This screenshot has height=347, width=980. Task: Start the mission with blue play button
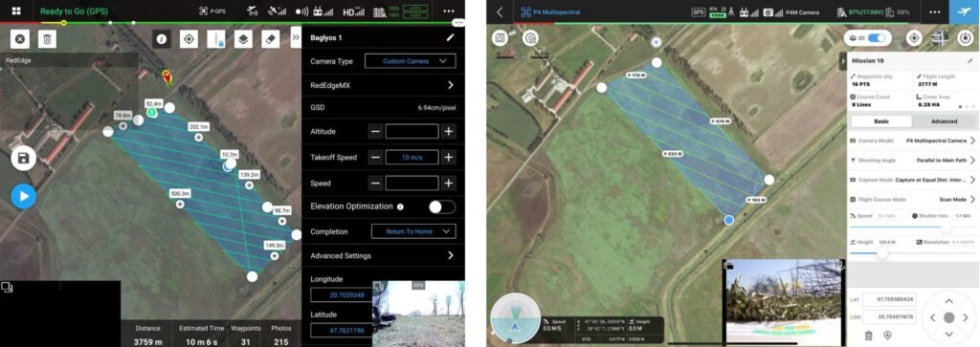pos(23,196)
